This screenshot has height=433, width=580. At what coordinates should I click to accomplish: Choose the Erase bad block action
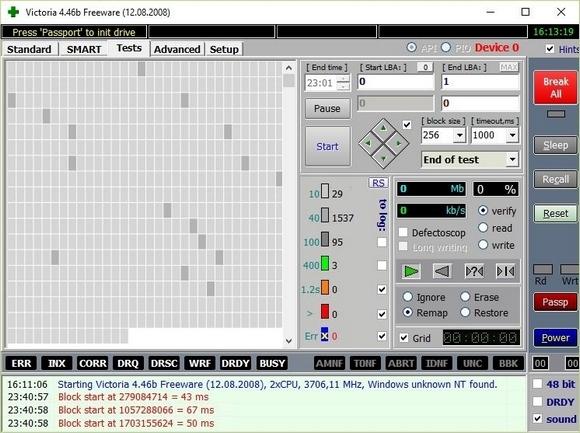(465, 297)
